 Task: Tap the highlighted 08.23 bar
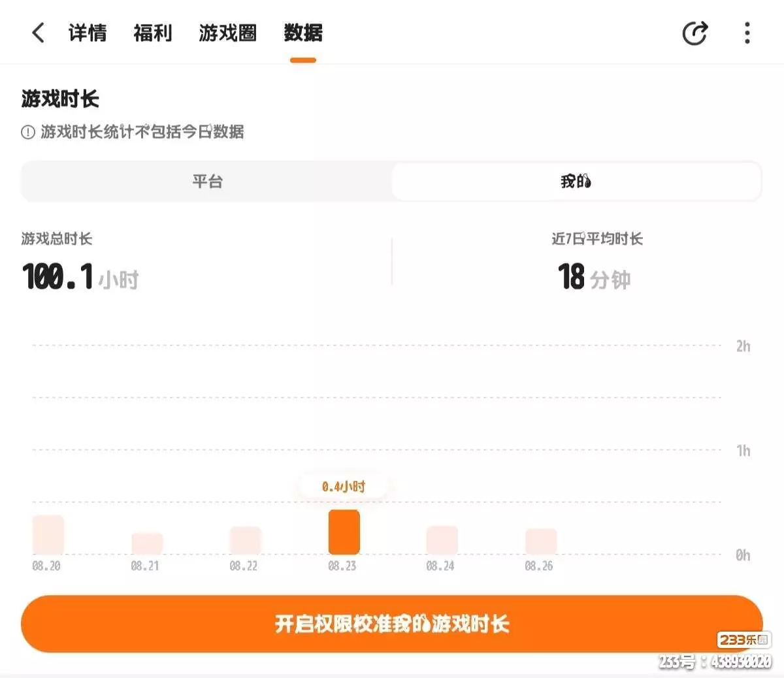coord(344,532)
